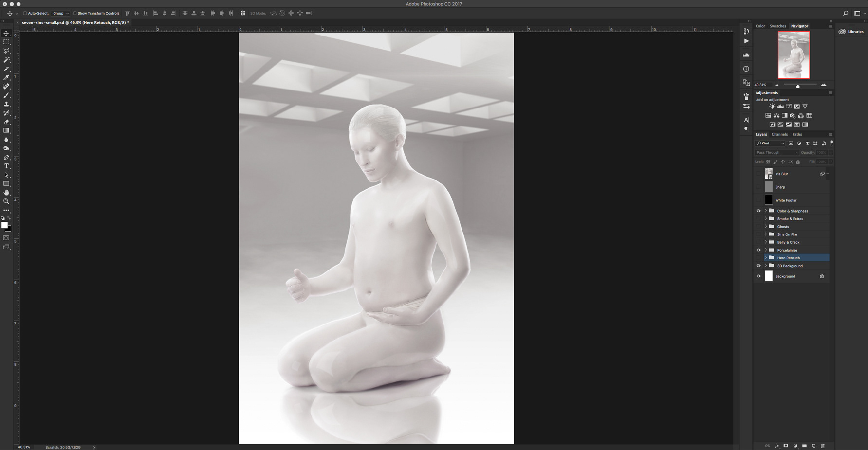Select the Move tool
The image size is (868, 450).
pos(6,33)
